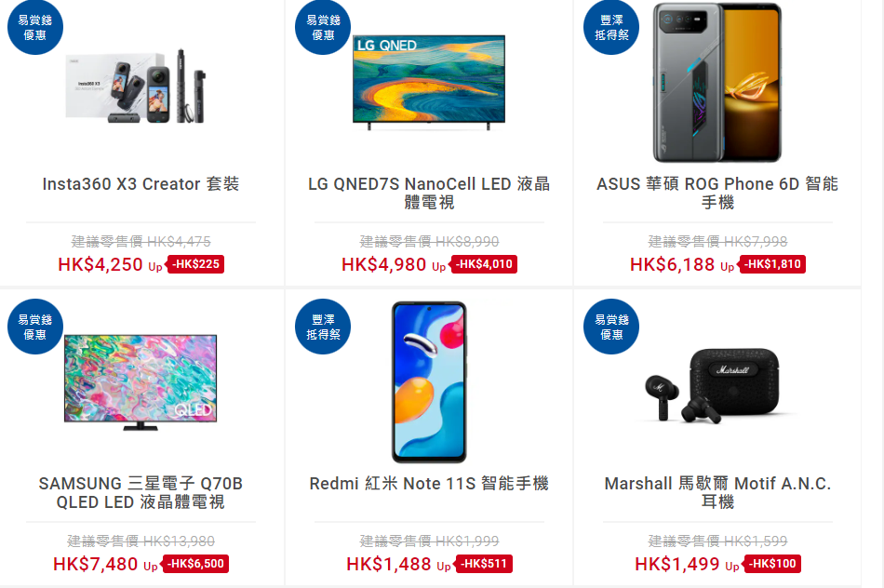The image size is (884, 588).
Task: Click Marshall 馬歇爾 Motif A.N.C. 耳機 title
Action: [x=717, y=492]
